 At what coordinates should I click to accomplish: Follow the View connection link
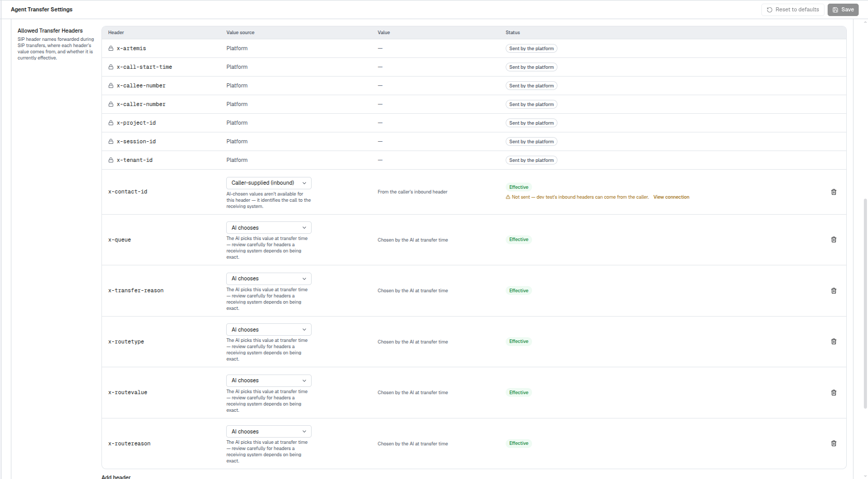671,197
